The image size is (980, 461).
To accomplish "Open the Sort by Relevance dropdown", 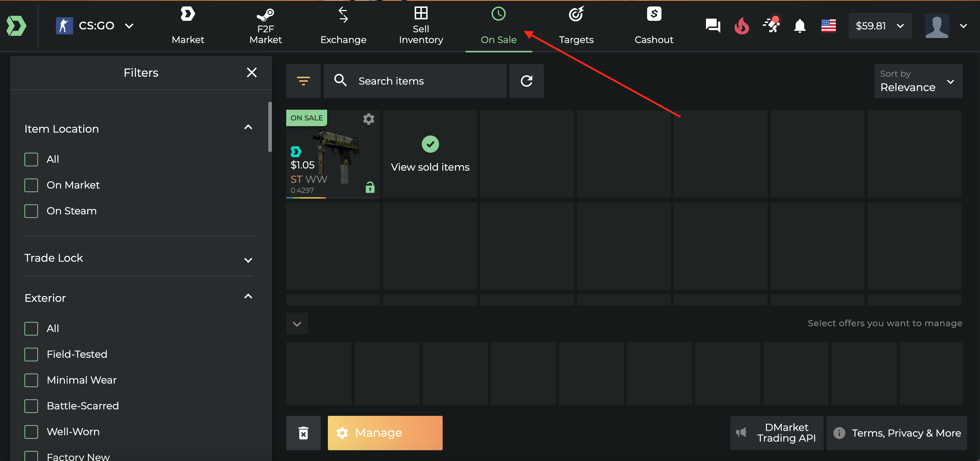I will point(918,81).
